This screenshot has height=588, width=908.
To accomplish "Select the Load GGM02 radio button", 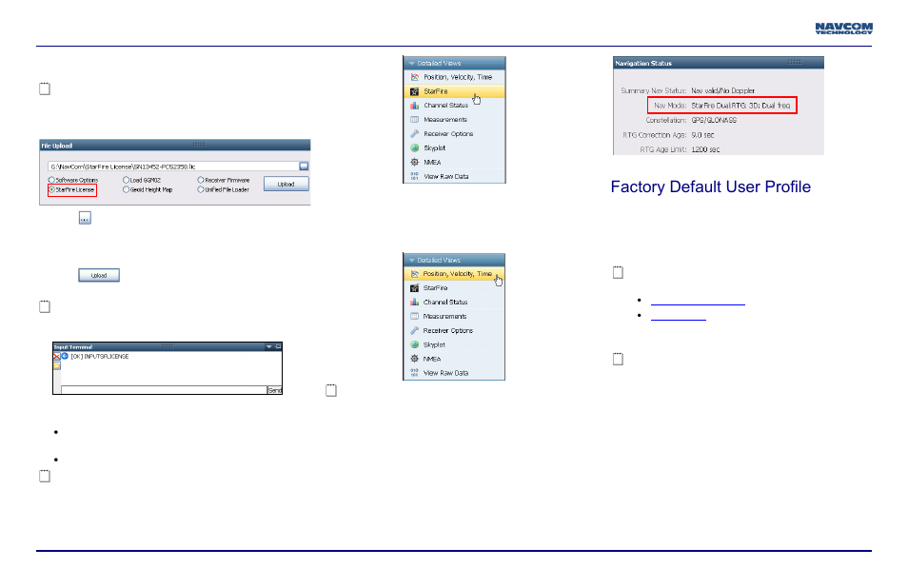I will tap(126, 180).
